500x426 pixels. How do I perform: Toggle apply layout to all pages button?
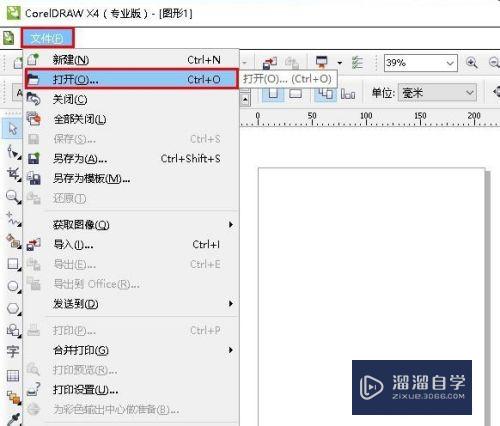[325, 93]
